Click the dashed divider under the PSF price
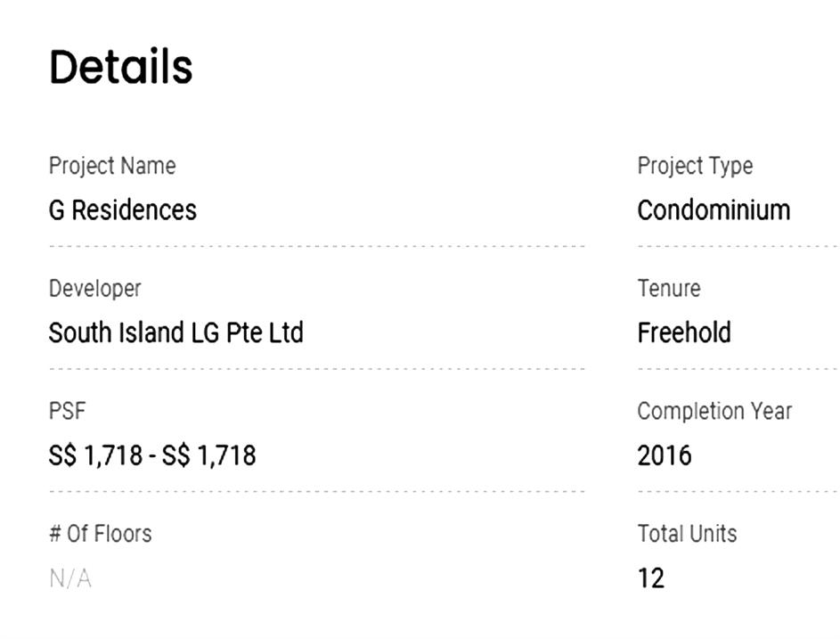 (316, 491)
